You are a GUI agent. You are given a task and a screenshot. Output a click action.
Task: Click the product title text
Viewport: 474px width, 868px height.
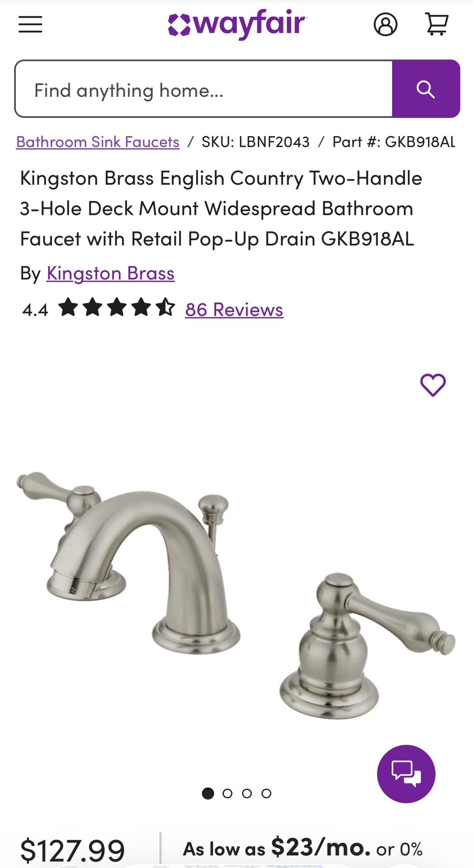click(x=221, y=208)
